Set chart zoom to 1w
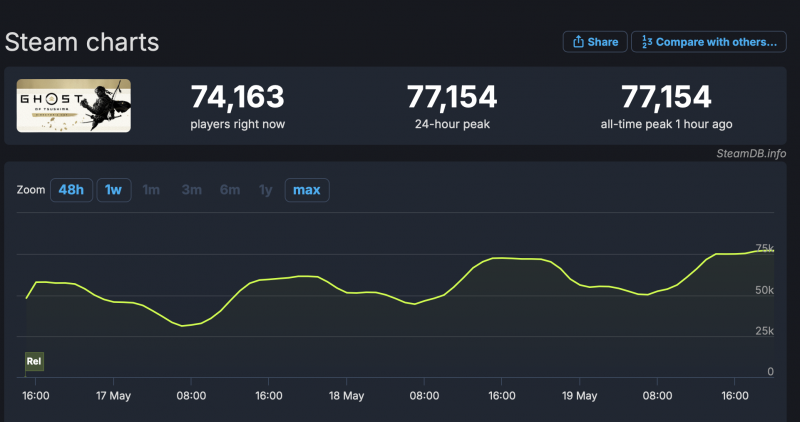 tap(114, 190)
